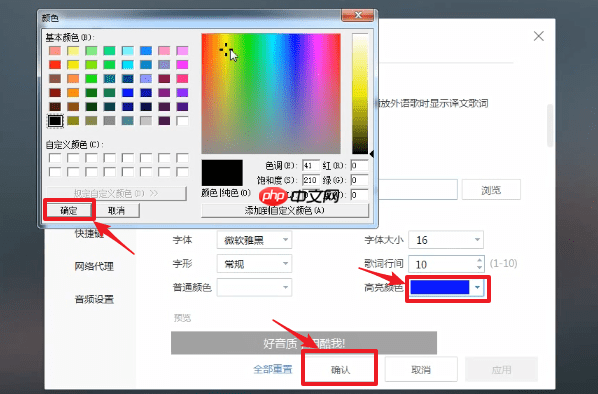
Task: Select 音频设置 in the settings sidebar
Action: pos(94,299)
